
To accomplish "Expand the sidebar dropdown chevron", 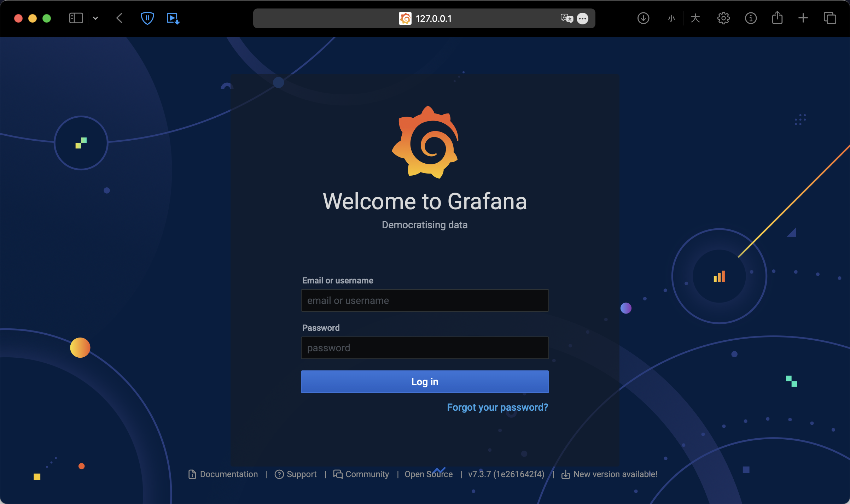I will (95, 18).
